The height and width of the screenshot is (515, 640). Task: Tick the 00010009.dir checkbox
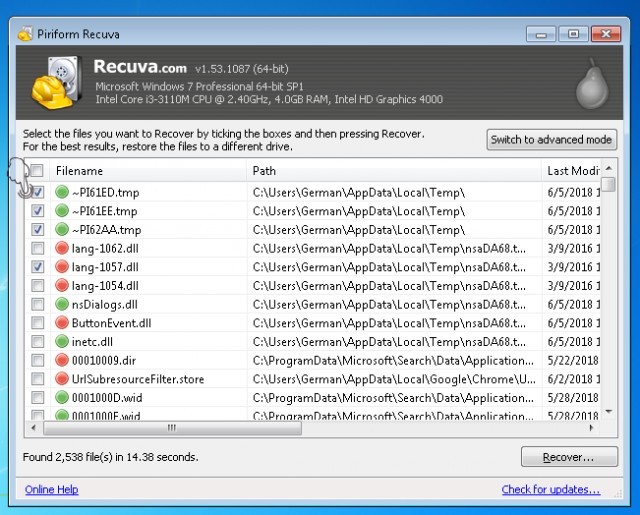[x=38, y=360]
